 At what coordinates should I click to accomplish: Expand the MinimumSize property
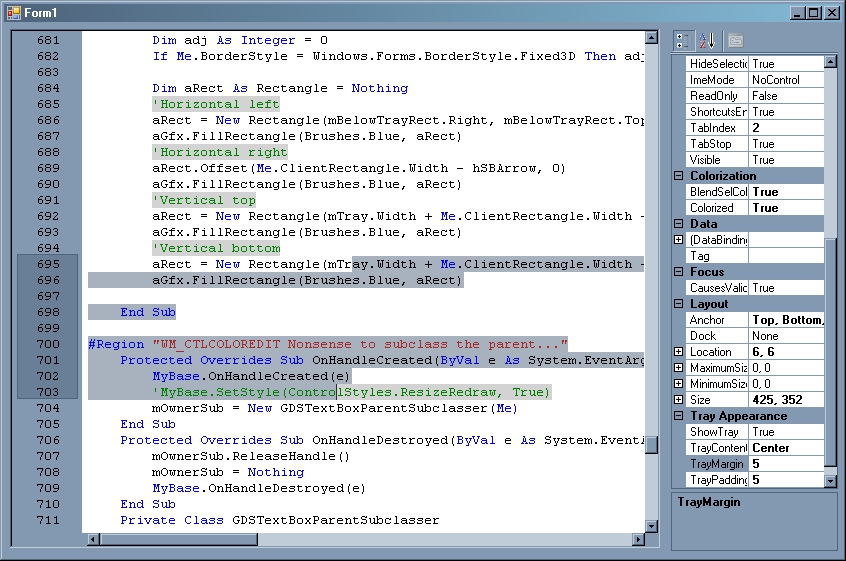pyautogui.click(x=679, y=384)
